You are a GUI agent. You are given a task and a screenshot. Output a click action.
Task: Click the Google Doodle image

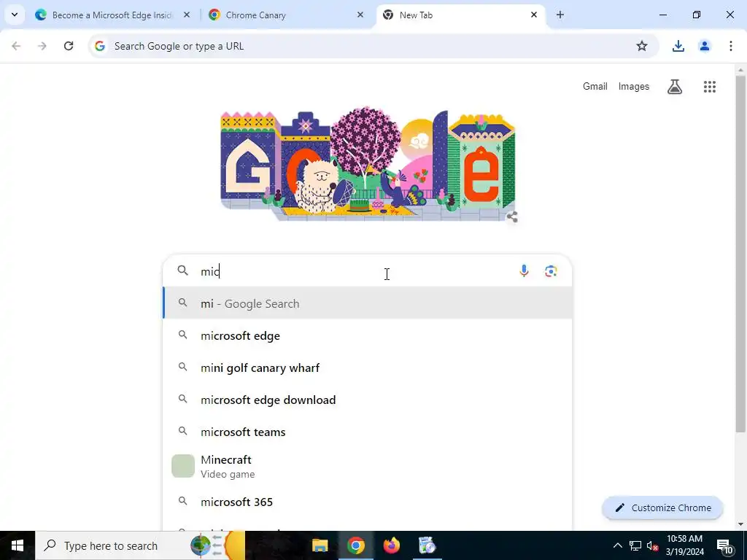click(368, 163)
